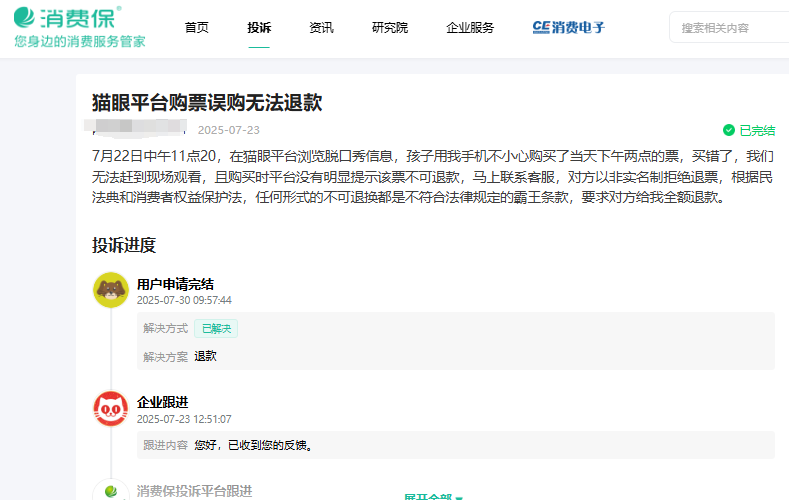This screenshot has height=500, width=789.
Task: Click the 已解决 status tag
Action: coord(216,328)
